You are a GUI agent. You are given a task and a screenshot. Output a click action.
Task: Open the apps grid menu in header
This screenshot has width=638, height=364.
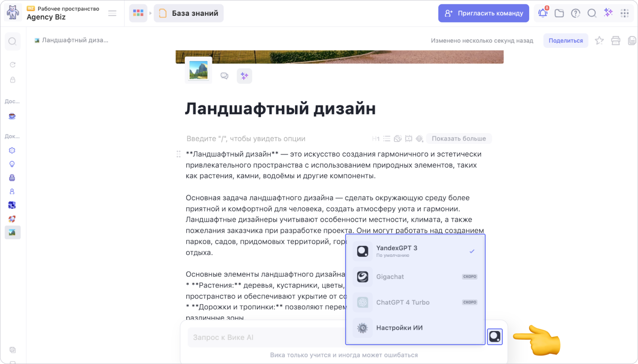click(624, 13)
